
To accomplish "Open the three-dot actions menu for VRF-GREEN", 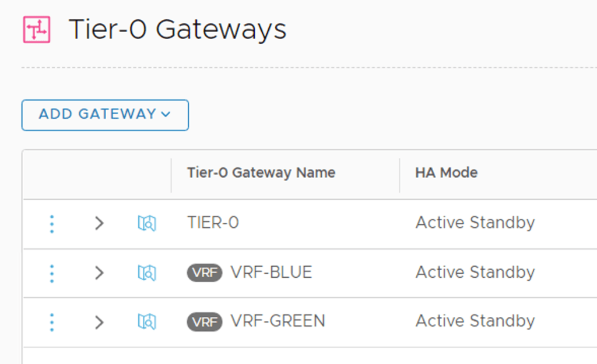I will (x=51, y=321).
